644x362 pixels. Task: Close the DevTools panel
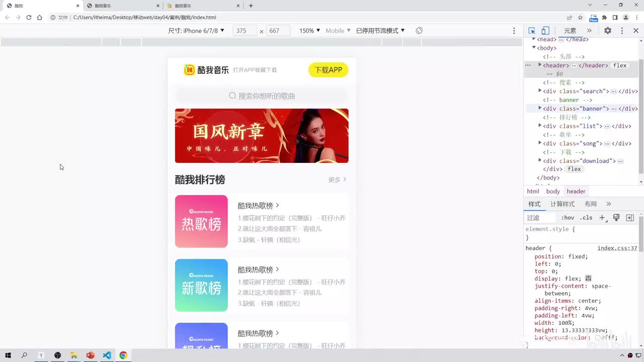pos(636,31)
